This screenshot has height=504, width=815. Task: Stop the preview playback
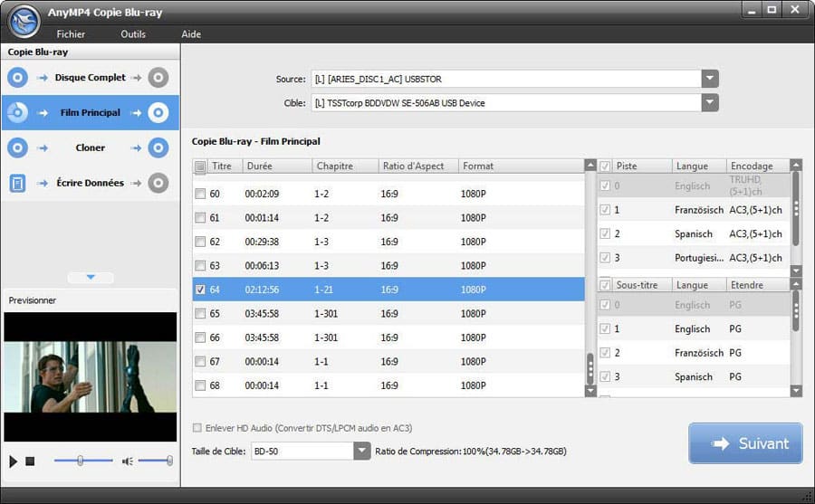click(30, 461)
